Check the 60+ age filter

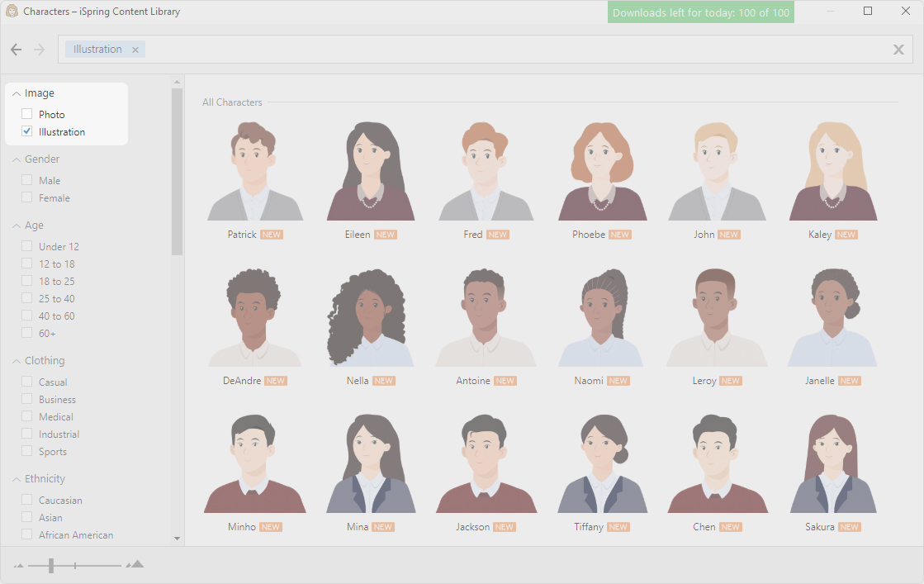pyautogui.click(x=27, y=333)
